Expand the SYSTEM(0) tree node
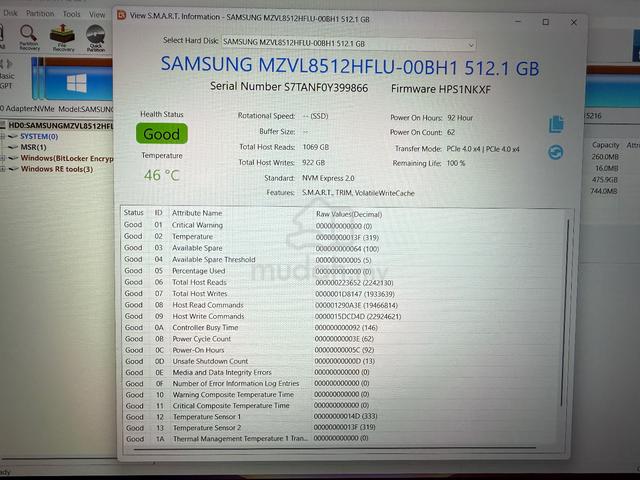 click(x=2, y=136)
